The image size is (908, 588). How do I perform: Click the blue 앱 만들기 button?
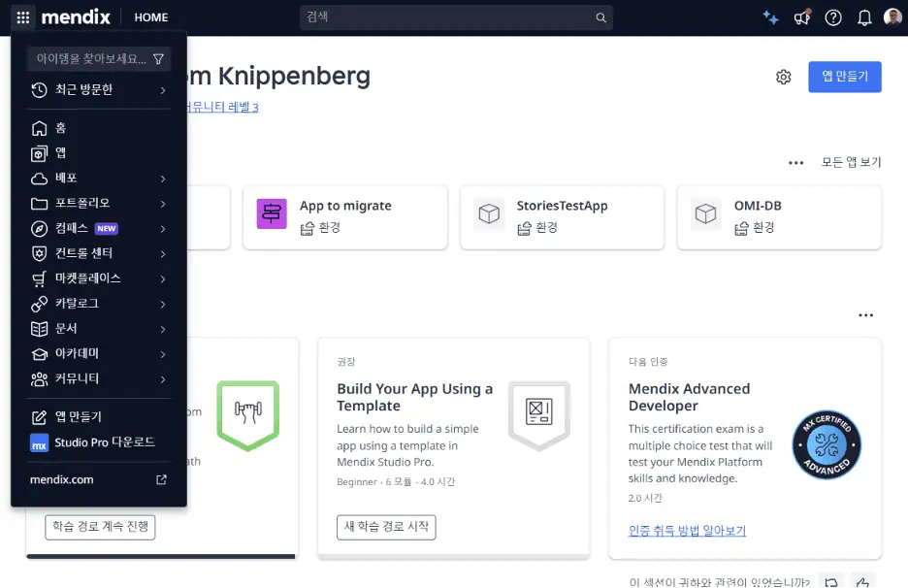coord(845,77)
